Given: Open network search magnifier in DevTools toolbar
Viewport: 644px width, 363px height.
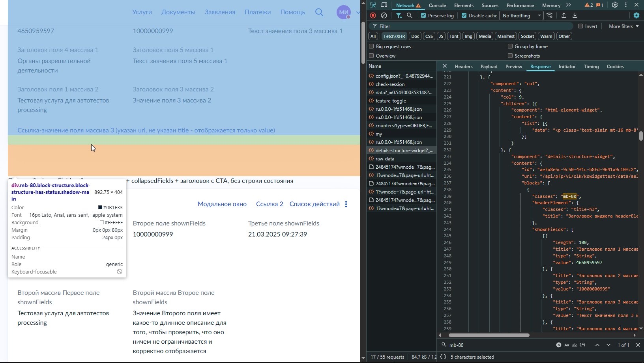Looking at the screenshot, I should pos(410,15).
